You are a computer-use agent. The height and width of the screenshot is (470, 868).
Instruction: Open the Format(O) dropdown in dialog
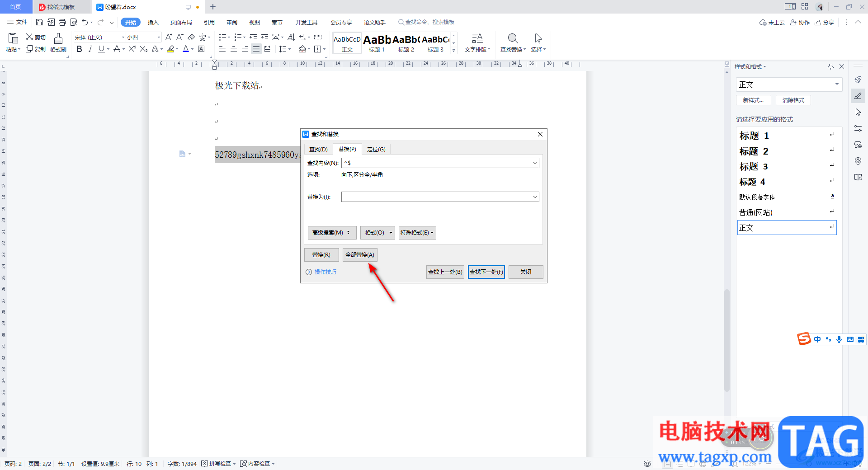pos(377,232)
